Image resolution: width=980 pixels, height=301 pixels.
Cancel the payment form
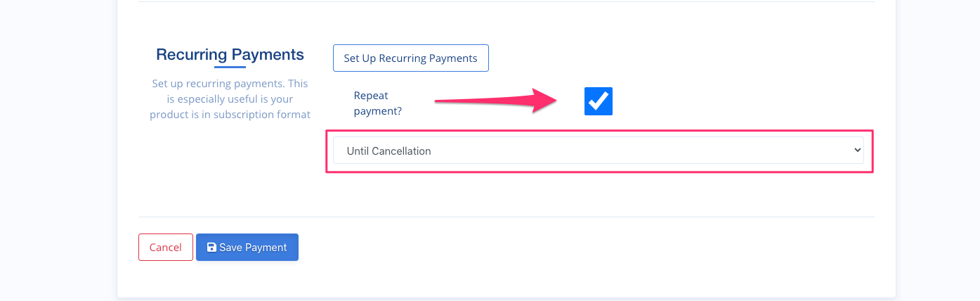click(x=166, y=248)
